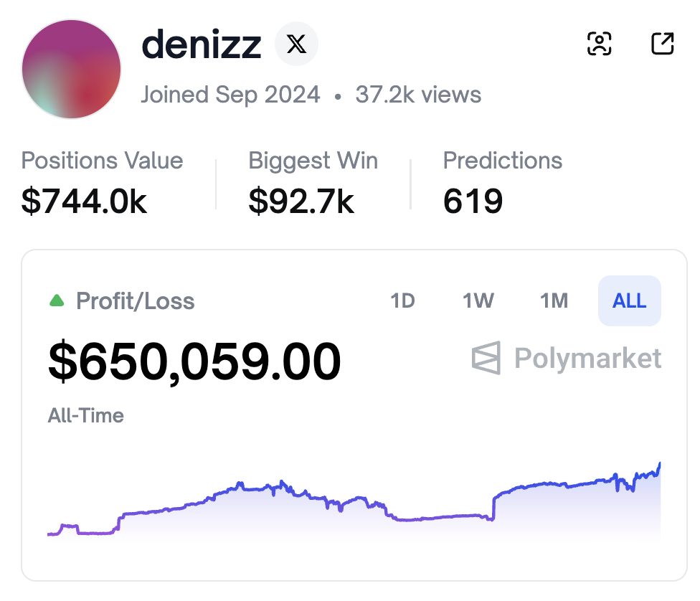Click the Polymarket wordmark text
700x601 pixels.
click(587, 358)
